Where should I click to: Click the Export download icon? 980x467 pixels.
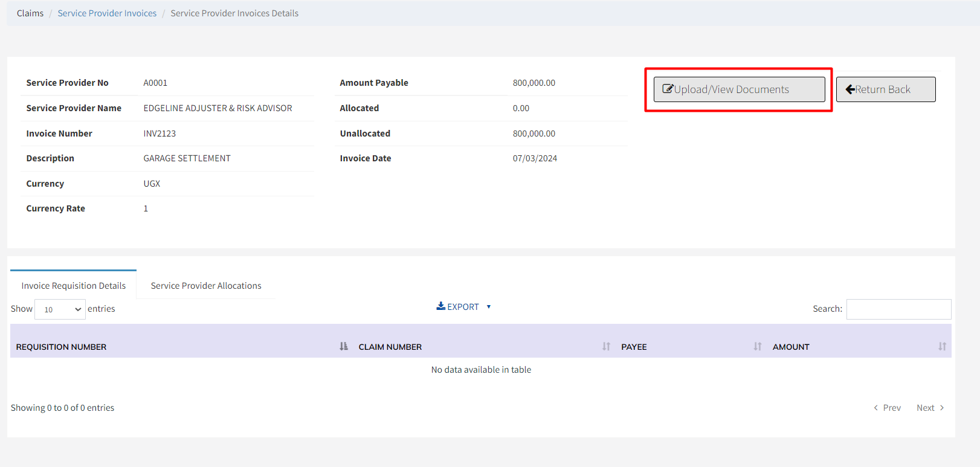tap(441, 306)
